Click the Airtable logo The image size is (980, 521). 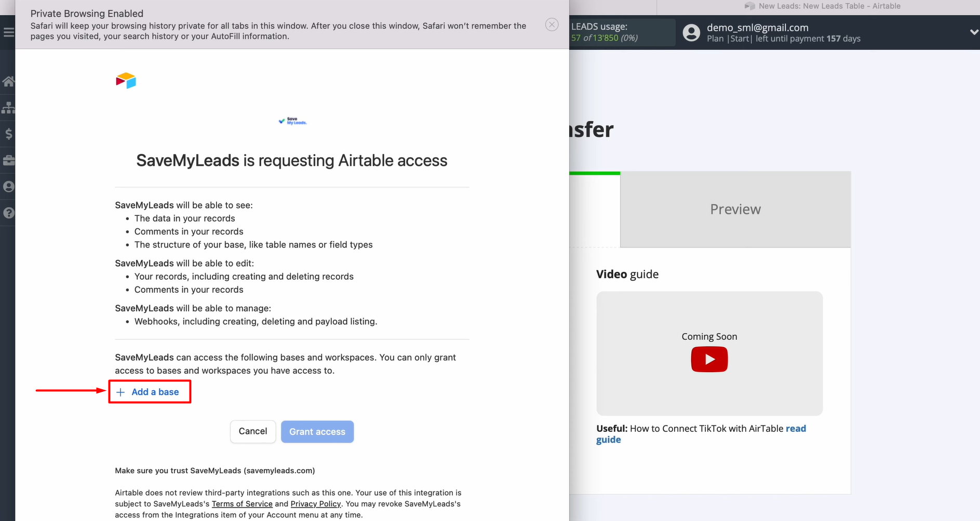[126, 80]
